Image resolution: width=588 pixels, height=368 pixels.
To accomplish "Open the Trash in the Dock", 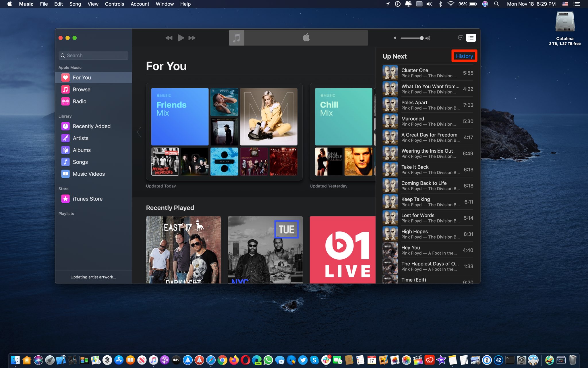I will coord(572,360).
